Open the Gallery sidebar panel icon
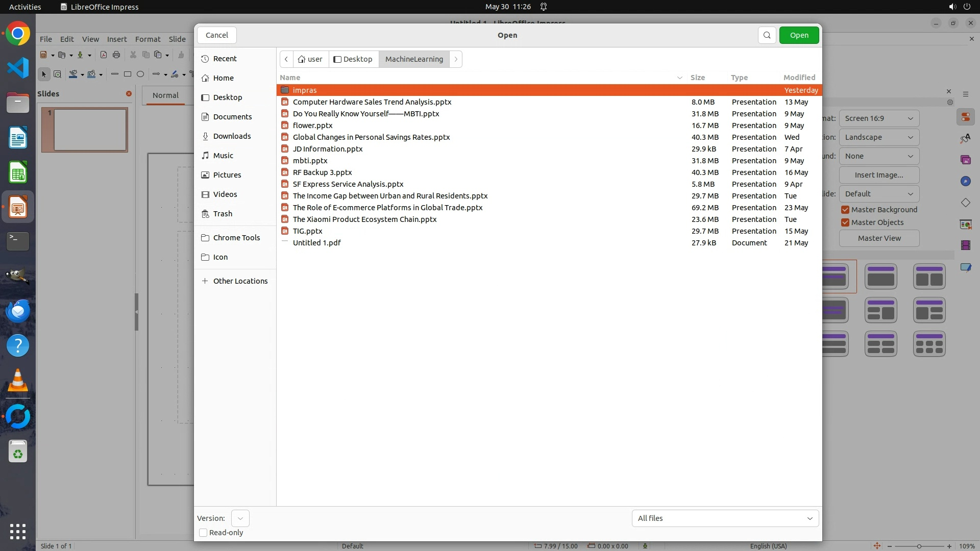This screenshot has height=551, width=980. (965, 160)
